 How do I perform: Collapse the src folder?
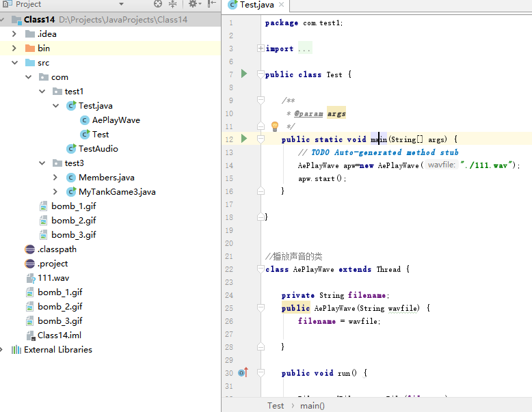pyautogui.click(x=14, y=63)
